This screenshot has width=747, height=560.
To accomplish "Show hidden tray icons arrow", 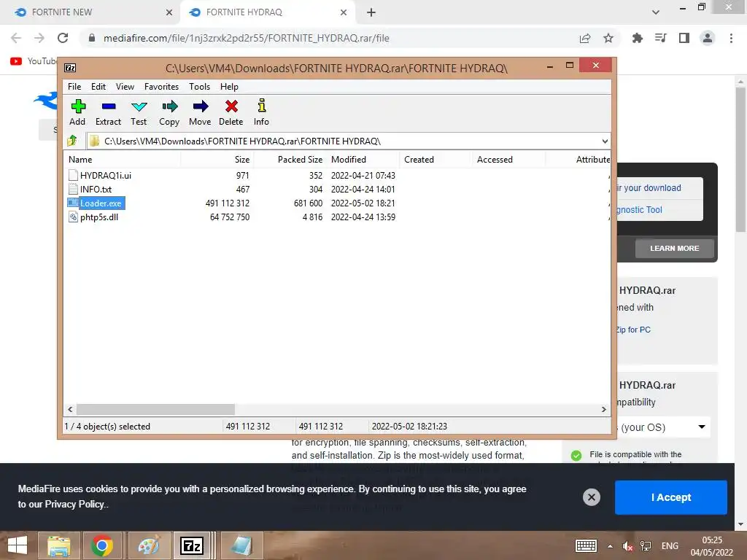I will (x=611, y=546).
